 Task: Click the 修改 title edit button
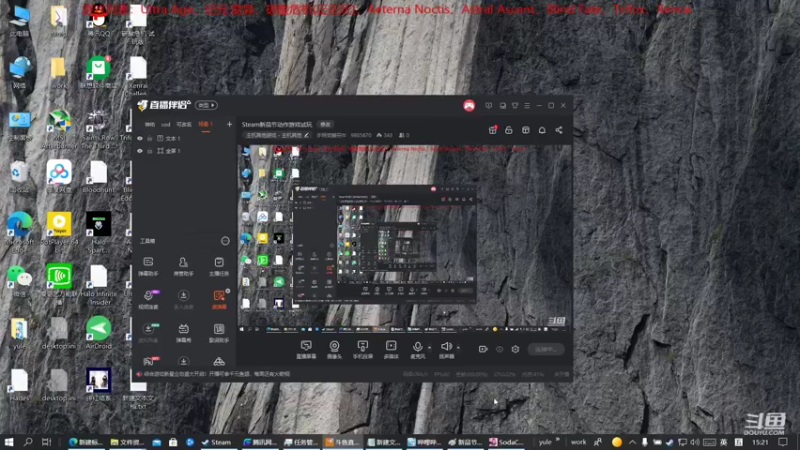325,124
